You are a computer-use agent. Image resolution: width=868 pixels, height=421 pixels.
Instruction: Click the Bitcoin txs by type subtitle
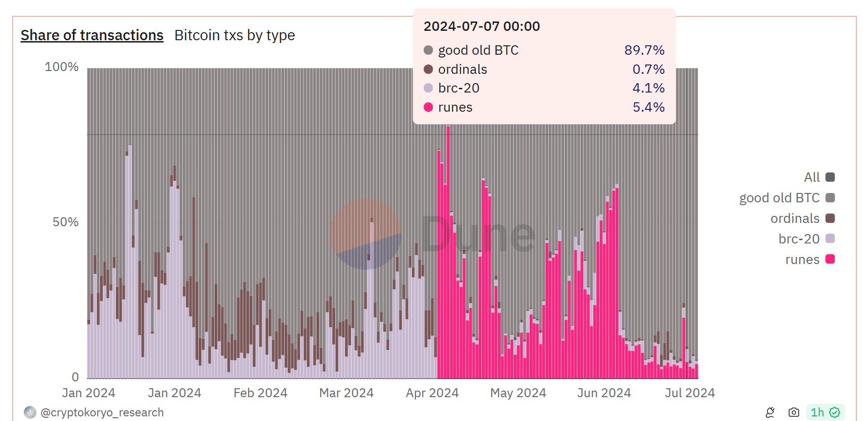tap(235, 35)
